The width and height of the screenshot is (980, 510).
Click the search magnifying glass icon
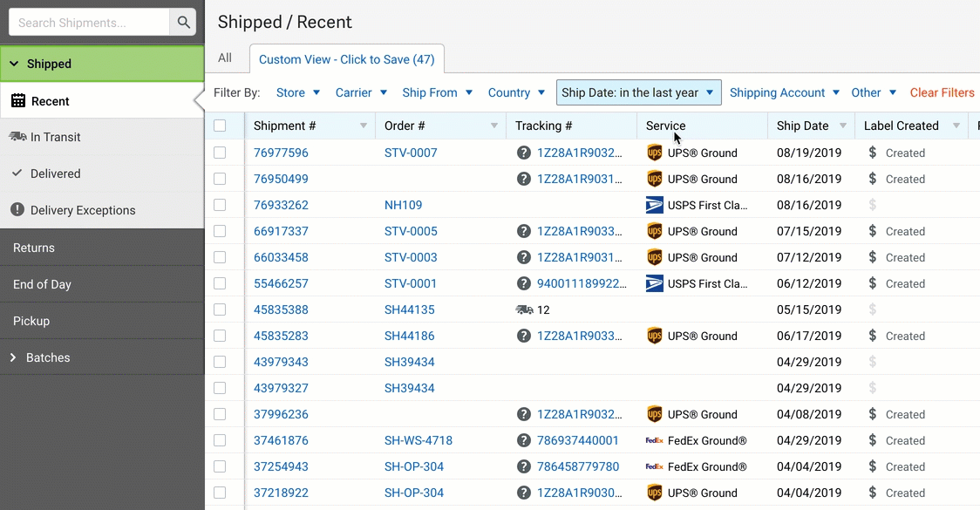point(183,22)
